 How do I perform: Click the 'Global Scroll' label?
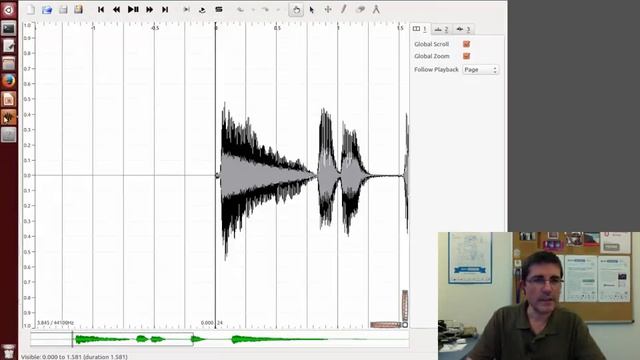point(431,44)
